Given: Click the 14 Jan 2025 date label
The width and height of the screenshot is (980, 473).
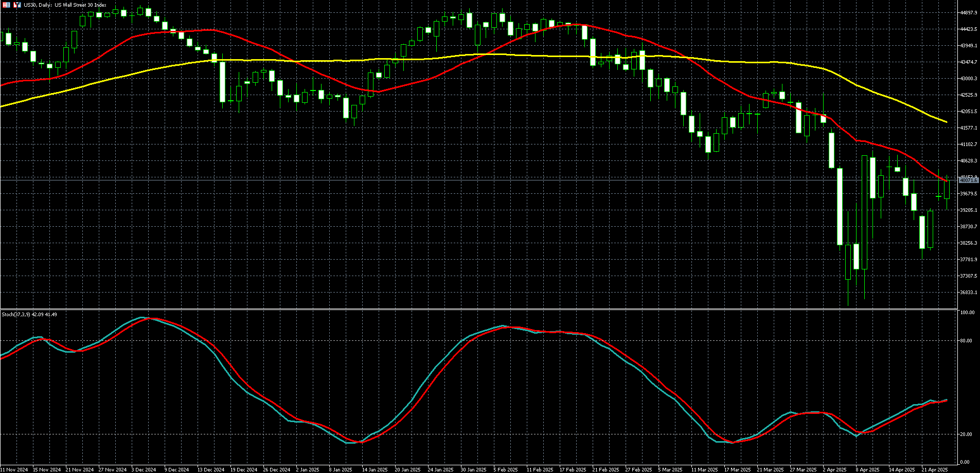Looking at the screenshot, I should coord(375,469).
